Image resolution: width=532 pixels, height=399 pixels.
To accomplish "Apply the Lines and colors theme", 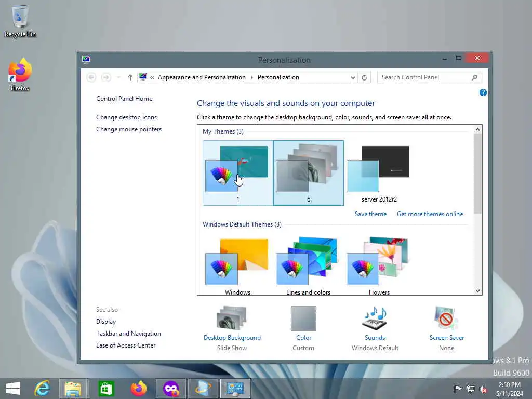I will point(309,267).
